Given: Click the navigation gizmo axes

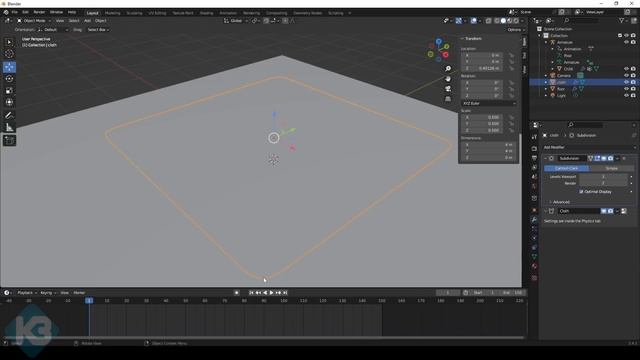Looking at the screenshot, I should pyautogui.click(x=439, y=50).
